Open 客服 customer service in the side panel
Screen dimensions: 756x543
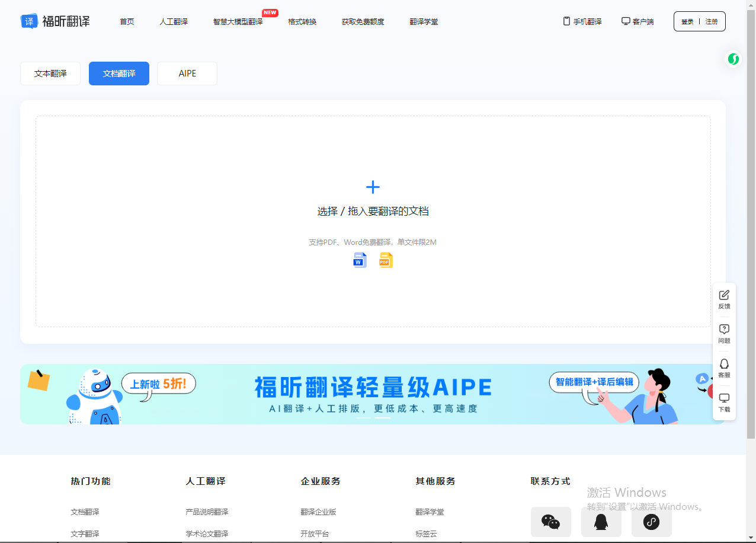tap(724, 369)
